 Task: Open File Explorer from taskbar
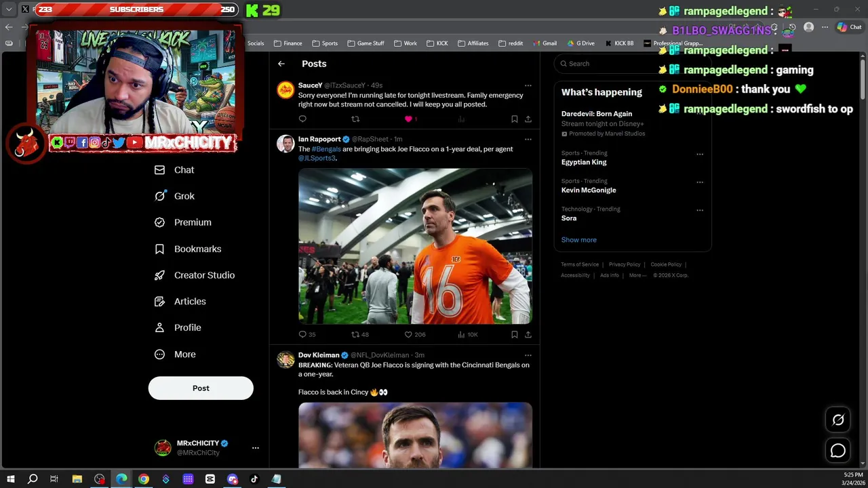[77, 479]
